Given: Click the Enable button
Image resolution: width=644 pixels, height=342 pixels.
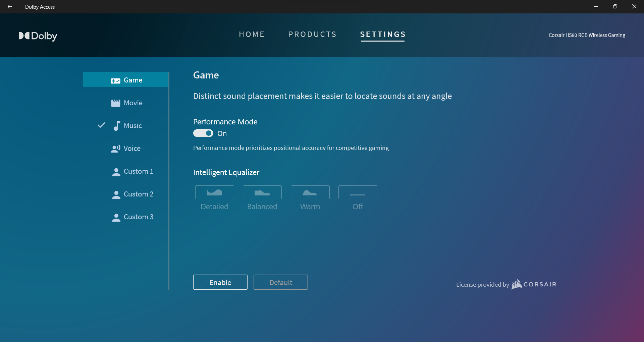Looking at the screenshot, I should (x=220, y=282).
